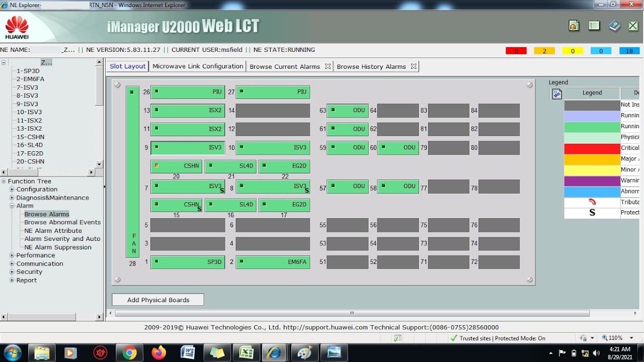Click the legend settings icon

[557, 94]
